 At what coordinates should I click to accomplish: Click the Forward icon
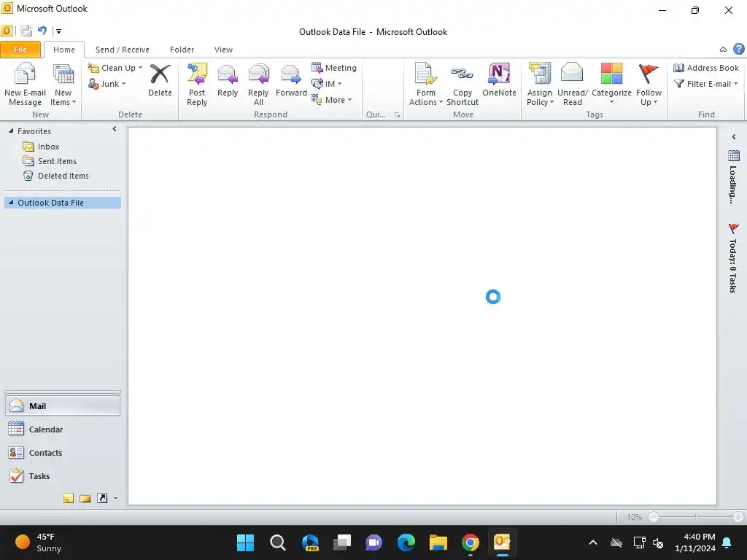point(291,80)
